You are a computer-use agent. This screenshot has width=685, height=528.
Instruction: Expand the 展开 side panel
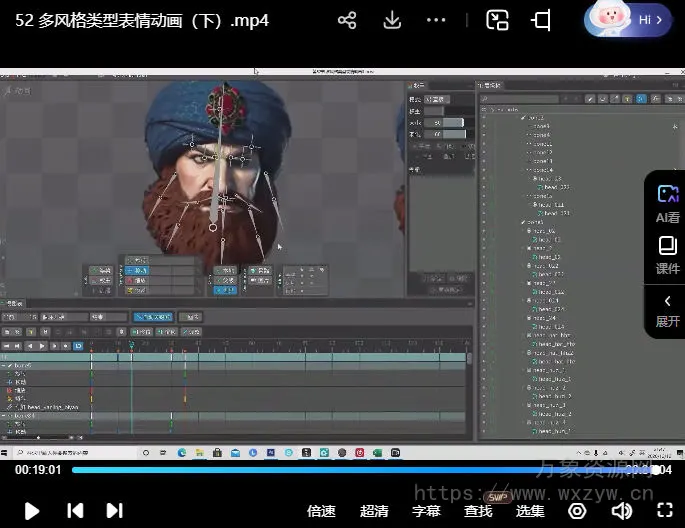(x=667, y=310)
